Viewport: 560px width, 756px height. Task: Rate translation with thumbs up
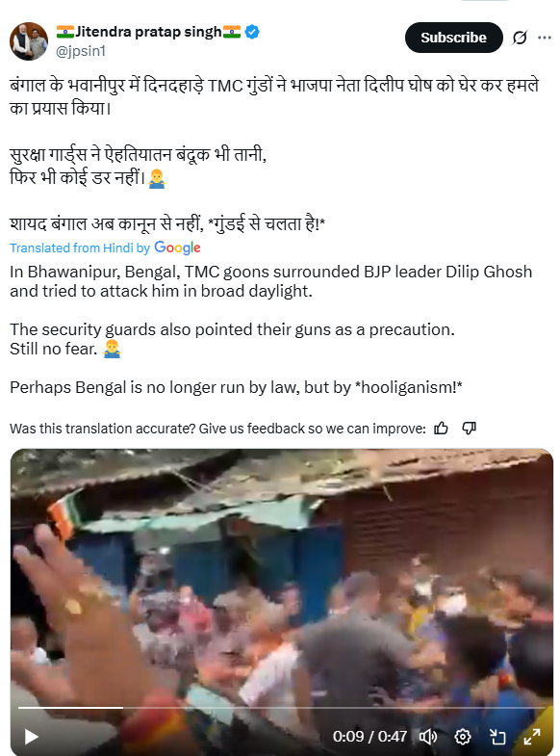click(x=441, y=429)
